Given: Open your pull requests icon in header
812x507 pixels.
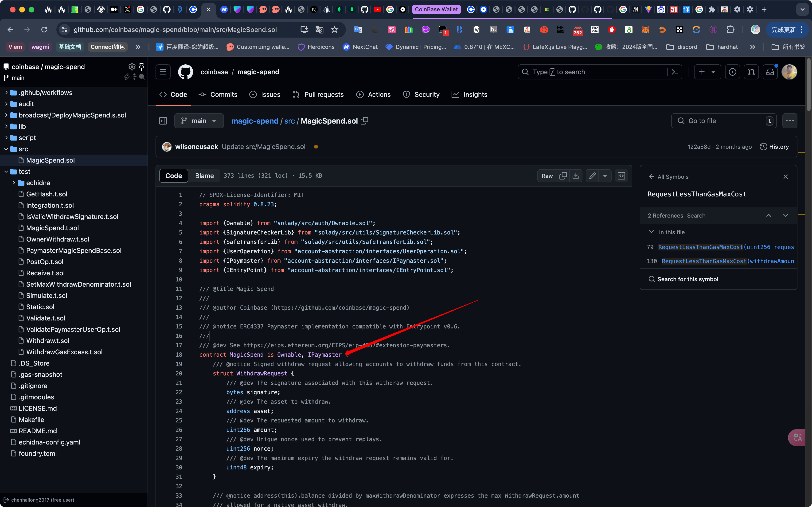Looking at the screenshot, I should pyautogui.click(x=751, y=72).
